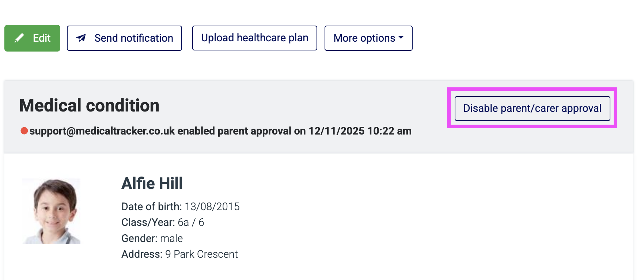
Task: Disable parent/carer approval
Action: pos(532,108)
